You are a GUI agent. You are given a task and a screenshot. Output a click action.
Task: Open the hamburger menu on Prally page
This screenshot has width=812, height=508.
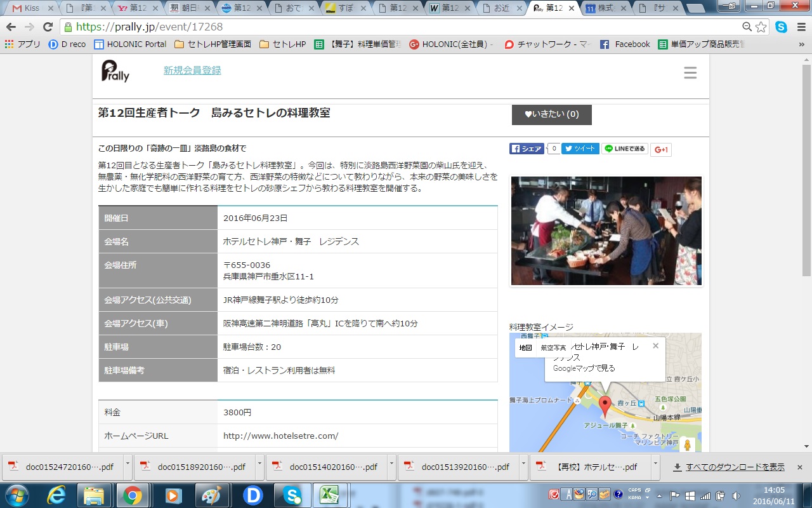690,73
